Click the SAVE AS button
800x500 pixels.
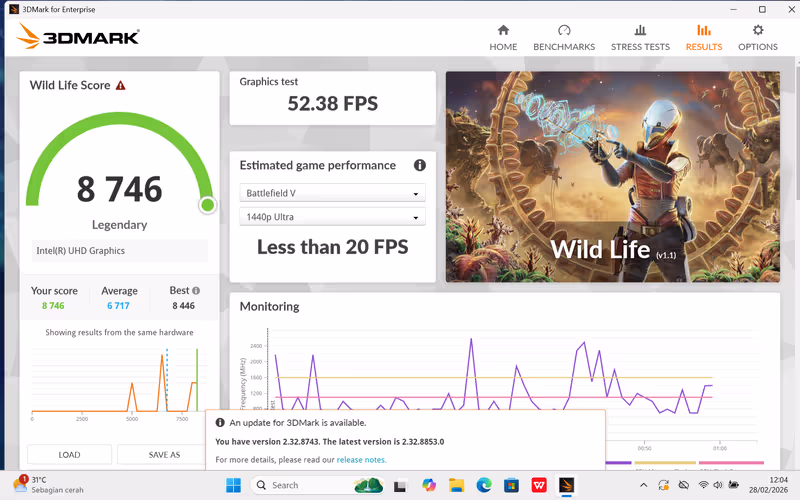pos(164,454)
